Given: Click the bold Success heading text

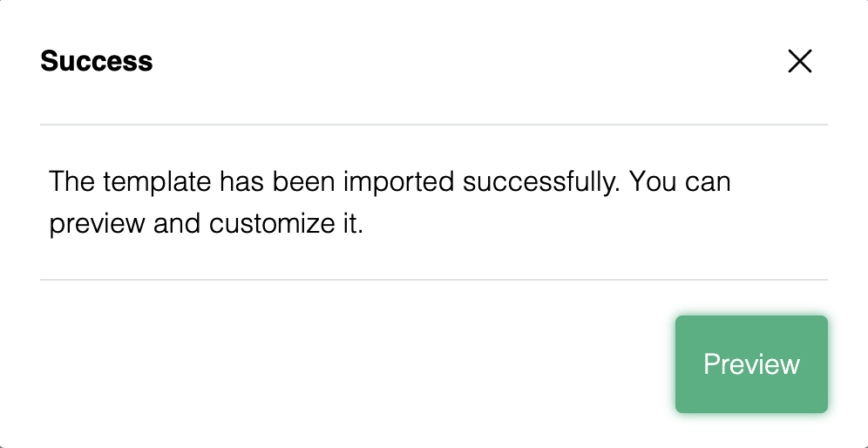Looking at the screenshot, I should [x=97, y=61].
